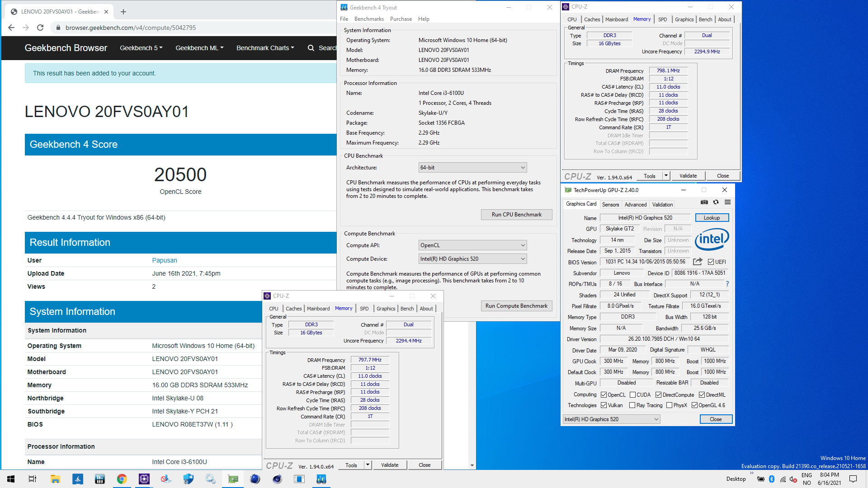Click the battery power tray icon
Screen dimensions: 868x488
click(x=761, y=479)
